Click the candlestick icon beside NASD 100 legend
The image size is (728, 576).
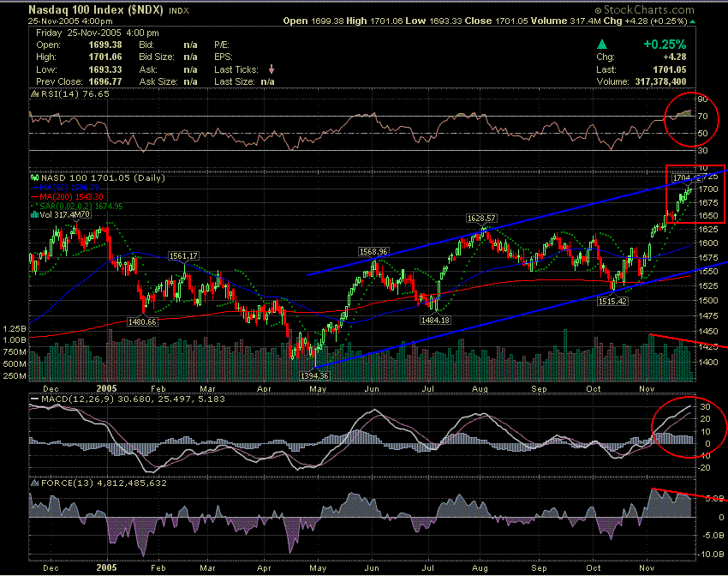tap(35, 177)
